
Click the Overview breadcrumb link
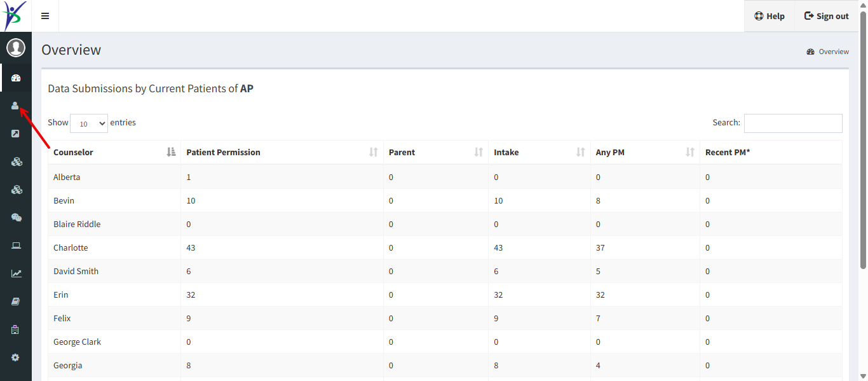point(834,52)
